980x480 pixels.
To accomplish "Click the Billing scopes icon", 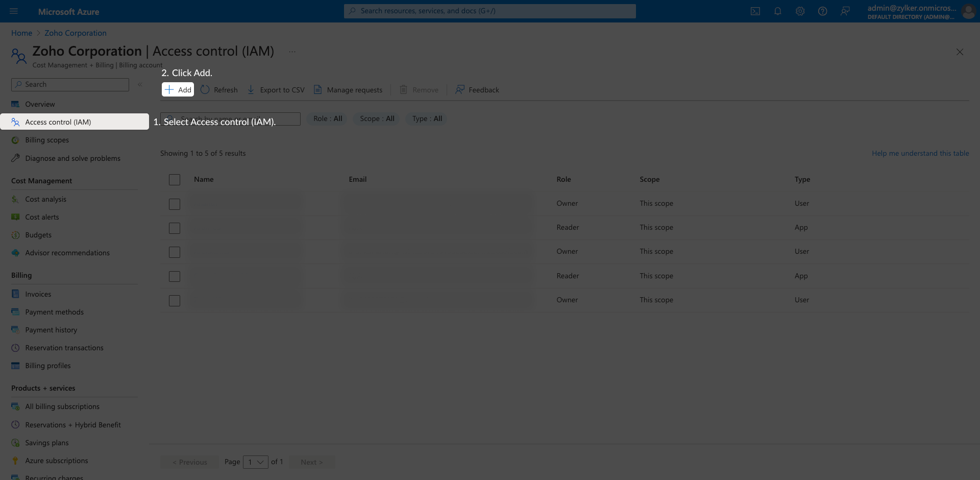I will pyautogui.click(x=15, y=140).
